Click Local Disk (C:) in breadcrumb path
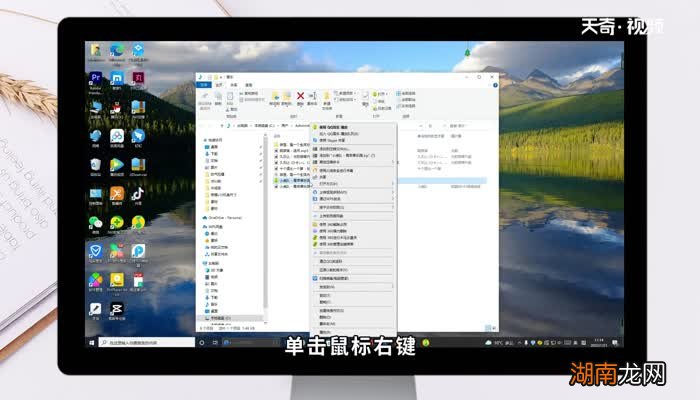 (265, 126)
